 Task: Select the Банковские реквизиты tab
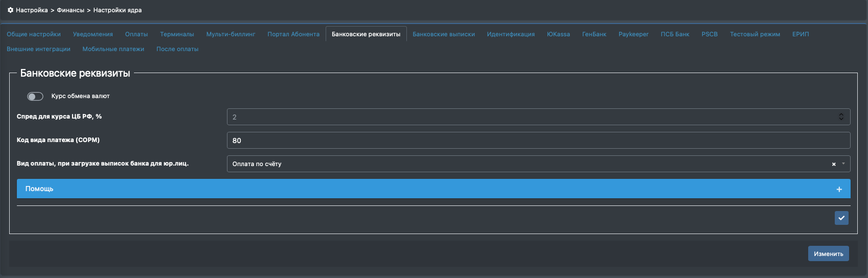pos(366,34)
